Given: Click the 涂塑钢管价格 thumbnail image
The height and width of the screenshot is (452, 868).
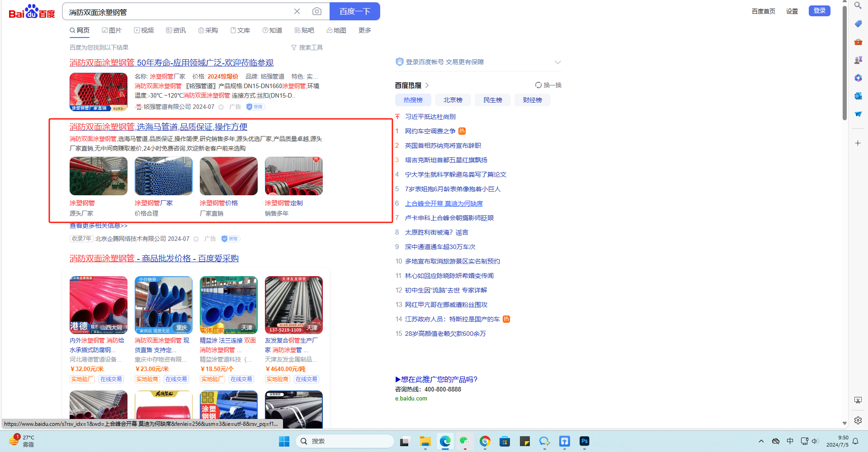Looking at the screenshot, I should 229,176.
